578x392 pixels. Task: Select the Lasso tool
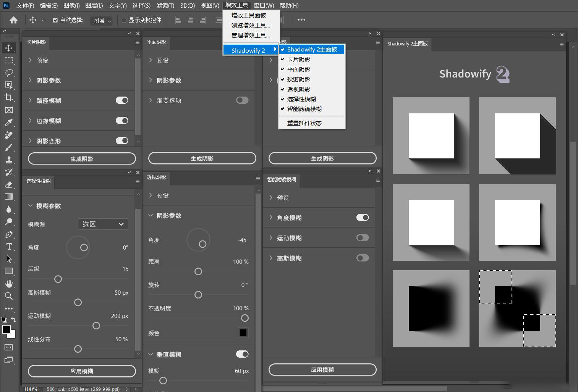point(10,73)
